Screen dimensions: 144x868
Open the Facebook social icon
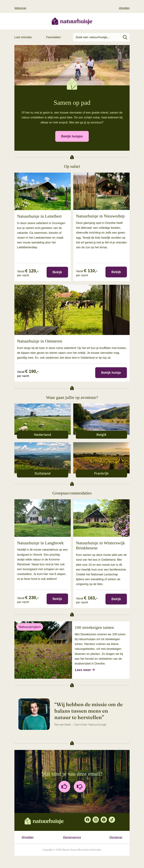[87, 820]
